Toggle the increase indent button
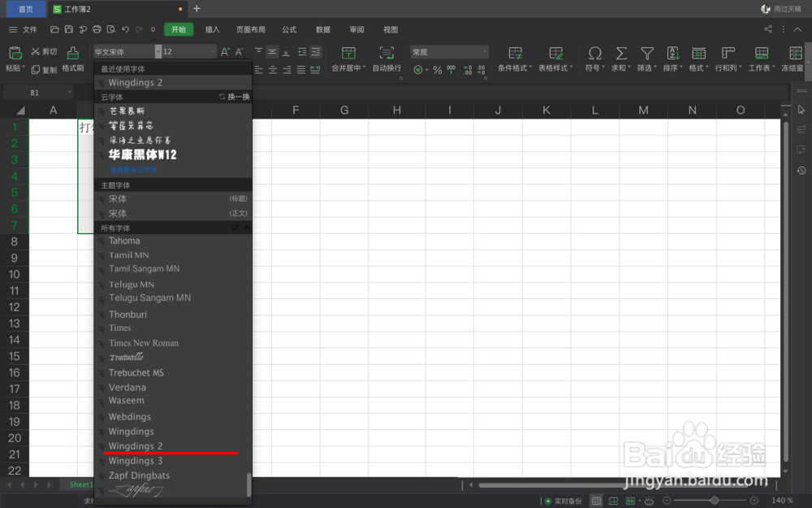 315,52
